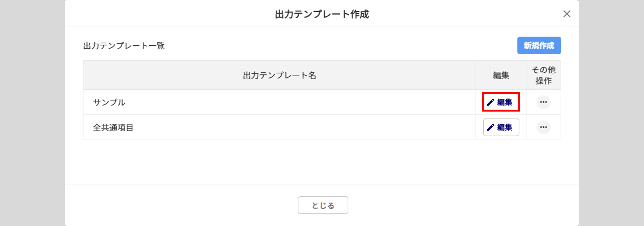Select the サンプル template name
This screenshot has height=226, width=644.
point(109,103)
